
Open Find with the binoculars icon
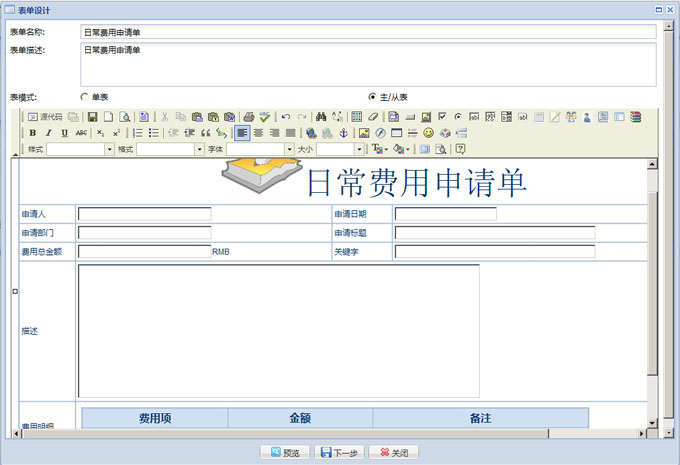pyautogui.click(x=321, y=117)
